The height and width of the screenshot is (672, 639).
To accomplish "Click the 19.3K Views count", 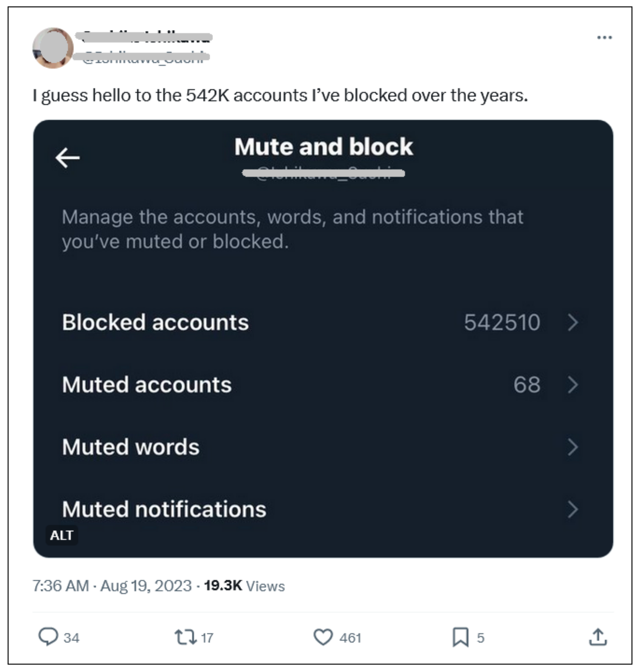I will 244,586.
